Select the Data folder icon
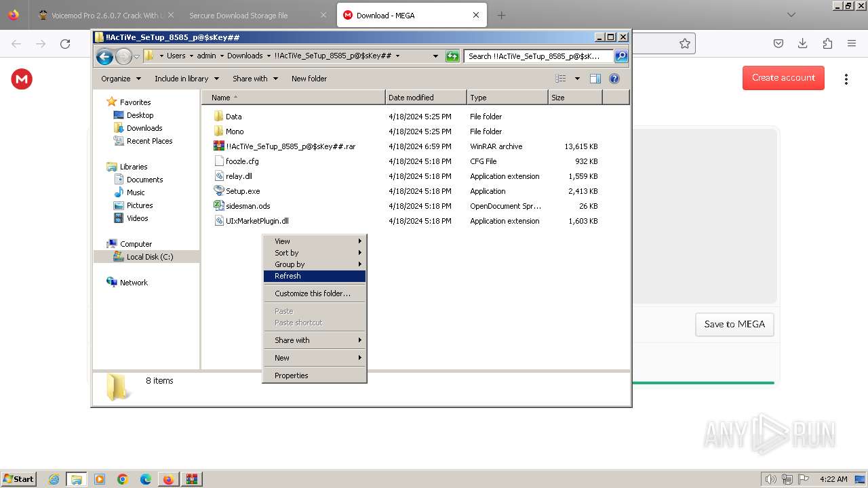Screen dimensions: 868x488 pyautogui.click(x=218, y=117)
